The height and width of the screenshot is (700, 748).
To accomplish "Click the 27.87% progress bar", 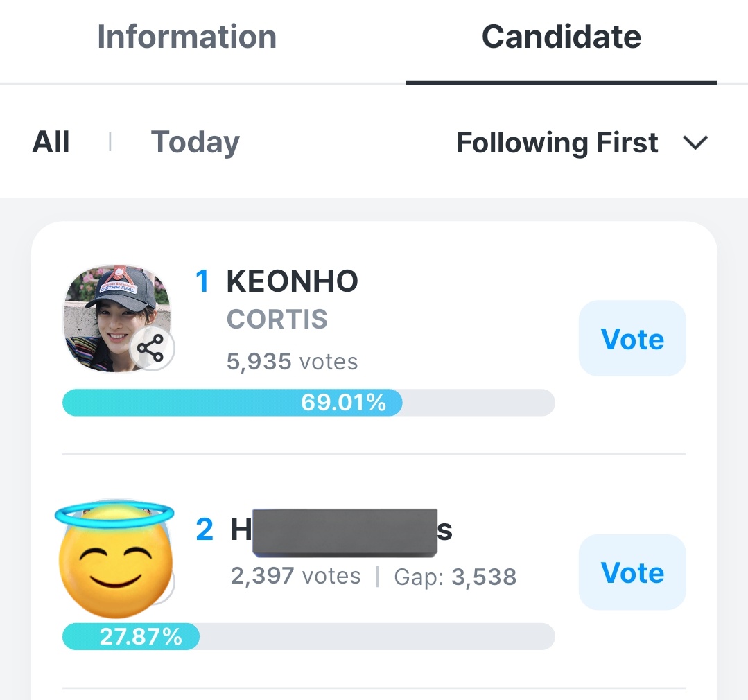I will coord(308,637).
